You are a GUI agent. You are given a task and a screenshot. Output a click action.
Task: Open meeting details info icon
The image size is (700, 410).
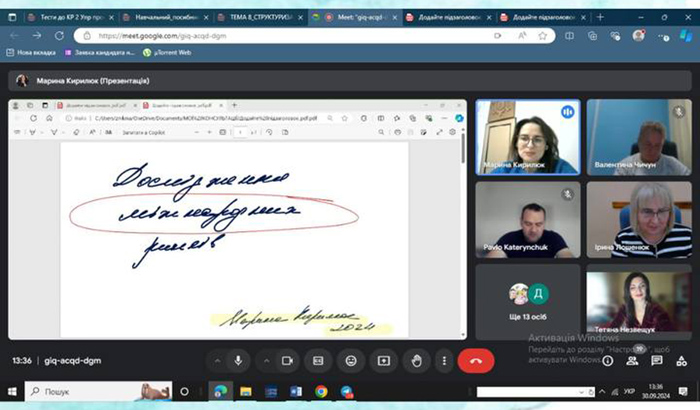pyautogui.click(x=607, y=361)
